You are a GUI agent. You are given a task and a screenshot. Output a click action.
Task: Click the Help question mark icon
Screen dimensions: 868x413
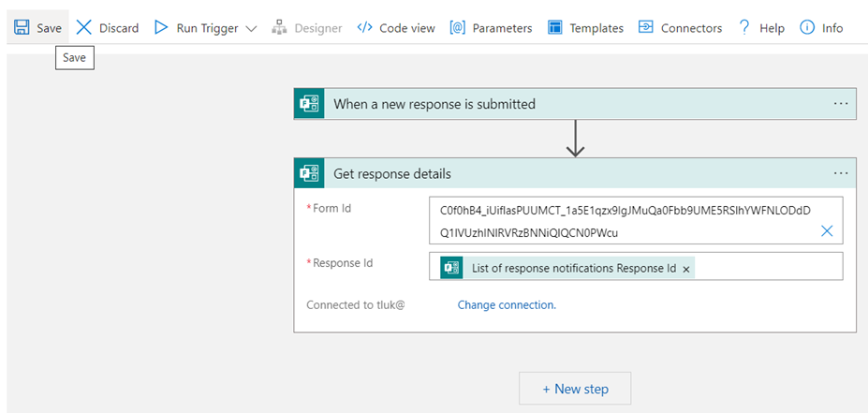click(x=744, y=28)
